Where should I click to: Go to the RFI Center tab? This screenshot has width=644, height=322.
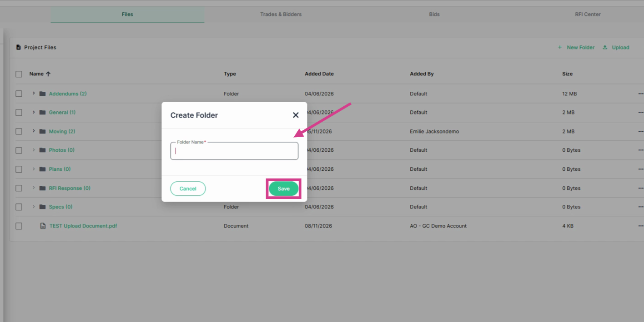[588, 14]
